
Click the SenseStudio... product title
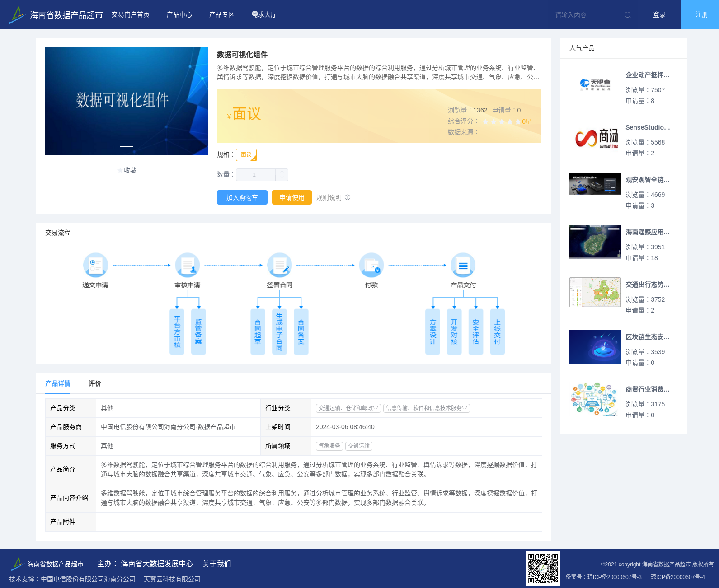[648, 127]
